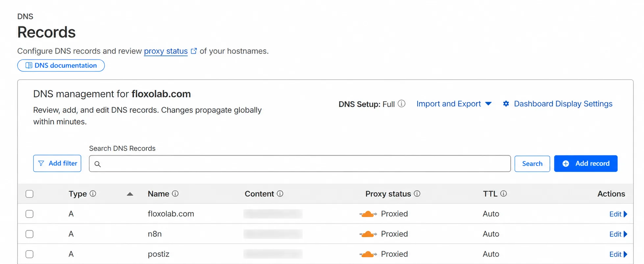
Task: Click the proxied cloud icon for postiz
Action: tap(368, 254)
